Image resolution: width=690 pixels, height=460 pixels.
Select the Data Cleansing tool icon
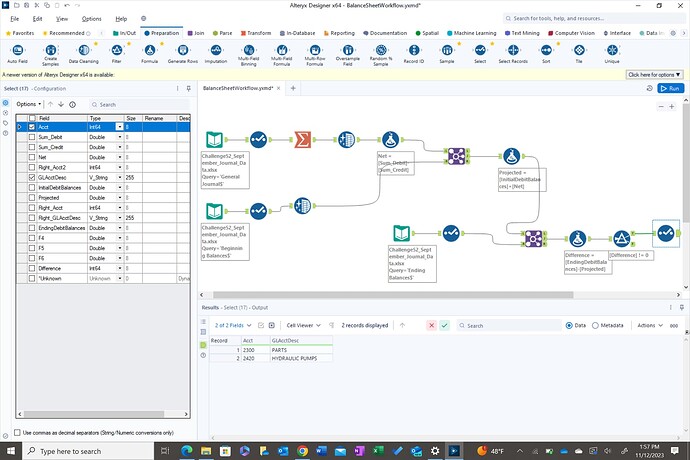(84, 50)
